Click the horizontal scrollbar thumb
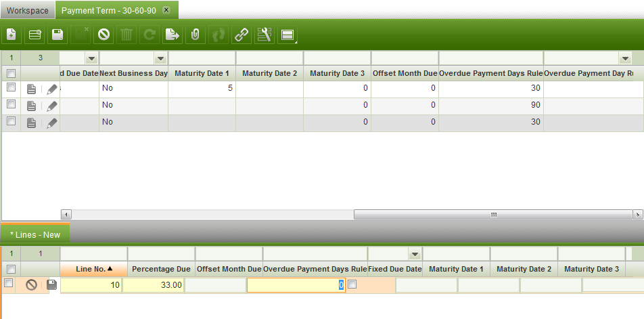The image size is (644, 319). point(493,215)
